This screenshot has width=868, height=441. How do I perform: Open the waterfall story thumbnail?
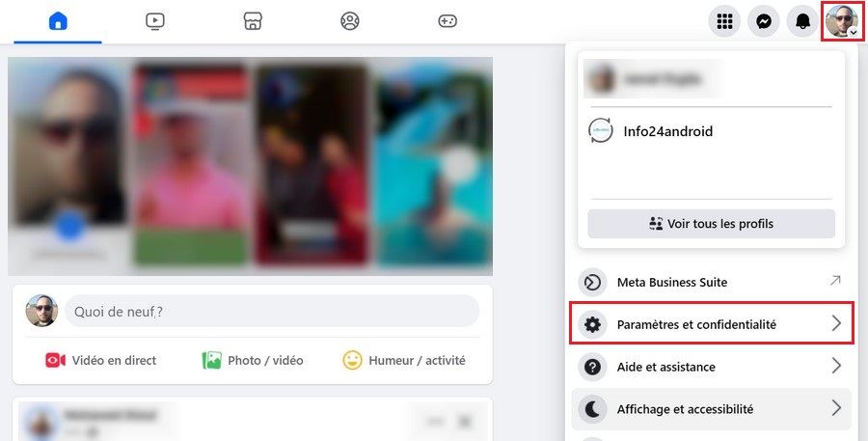click(x=435, y=165)
